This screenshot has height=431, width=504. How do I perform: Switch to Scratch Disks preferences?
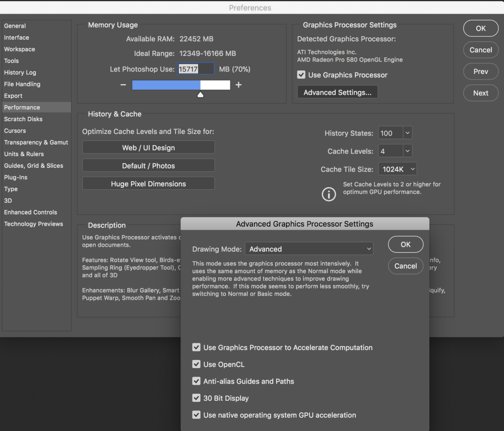pyautogui.click(x=24, y=119)
